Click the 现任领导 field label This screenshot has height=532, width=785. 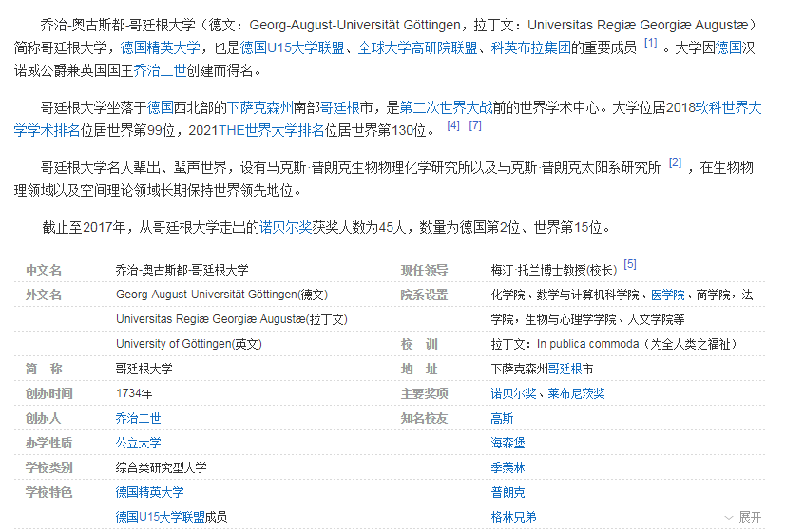pyautogui.click(x=424, y=270)
